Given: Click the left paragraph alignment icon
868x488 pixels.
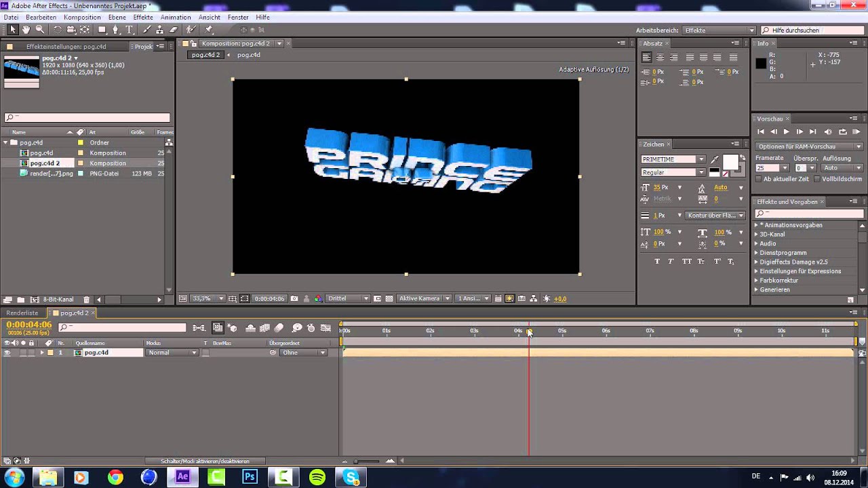Looking at the screenshot, I should [x=646, y=58].
